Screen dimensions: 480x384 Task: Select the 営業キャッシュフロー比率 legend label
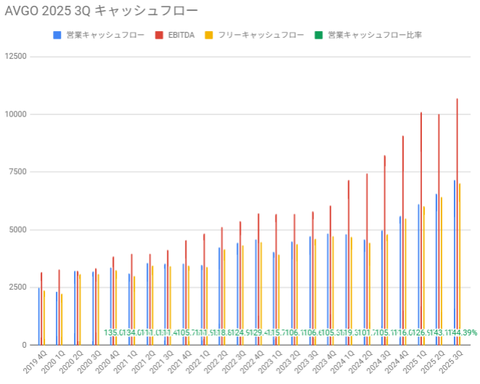click(x=375, y=35)
